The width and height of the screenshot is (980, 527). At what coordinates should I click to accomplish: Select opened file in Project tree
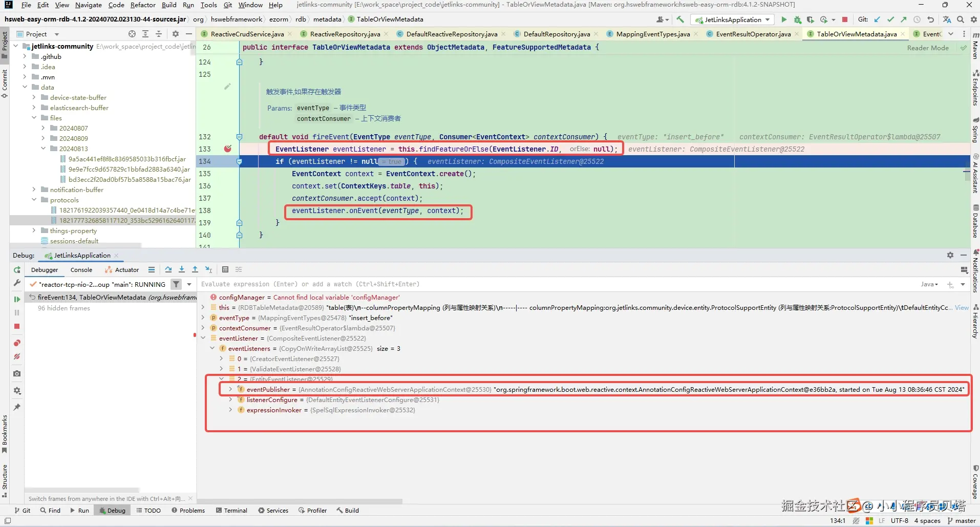point(132,34)
